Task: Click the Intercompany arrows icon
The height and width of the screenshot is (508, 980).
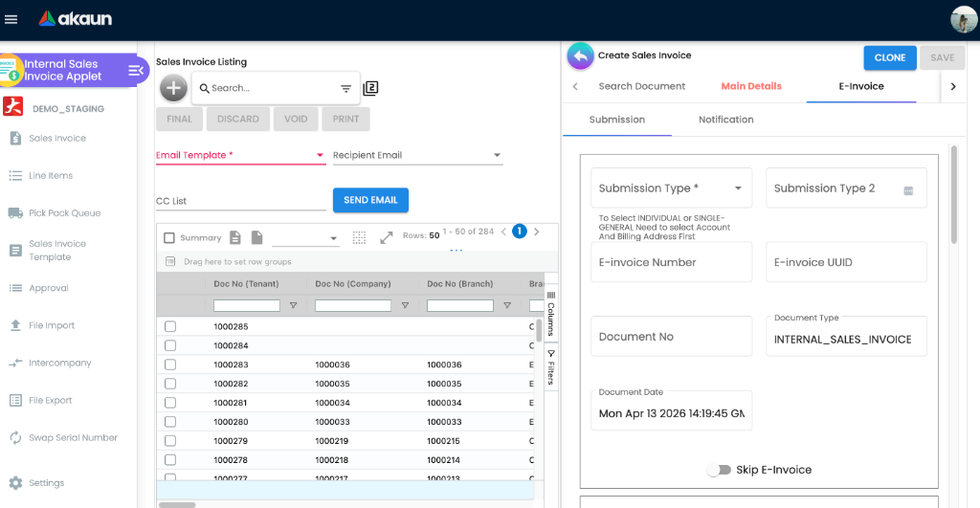Action: (x=15, y=363)
